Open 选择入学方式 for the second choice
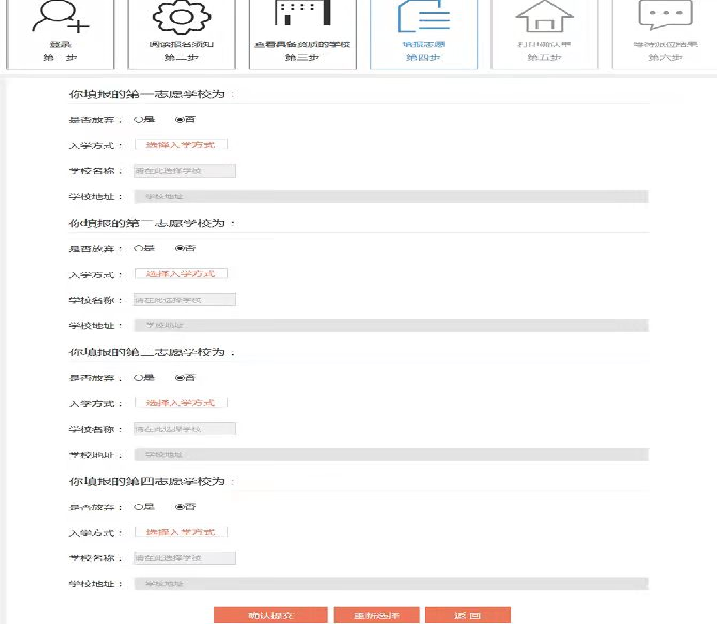Image resolution: width=717 pixels, height=625 pixels. 181,274
